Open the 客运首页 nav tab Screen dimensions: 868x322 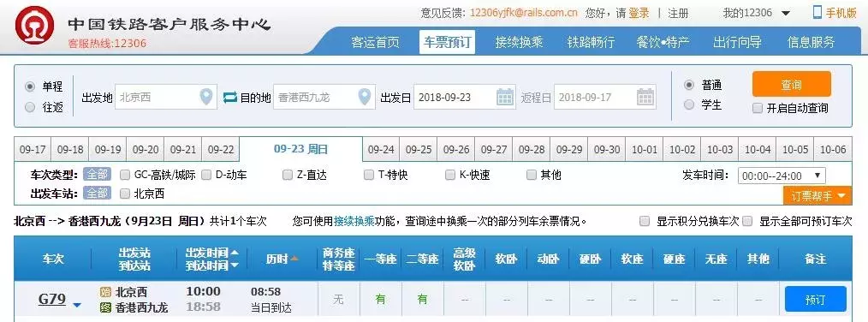(x=375, y=42)
